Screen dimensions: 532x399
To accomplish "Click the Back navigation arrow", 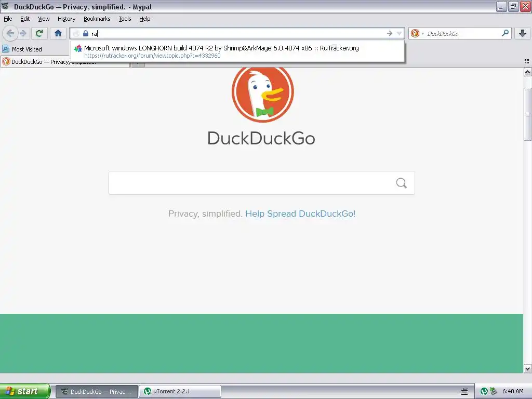I will (x=10, y=33).
